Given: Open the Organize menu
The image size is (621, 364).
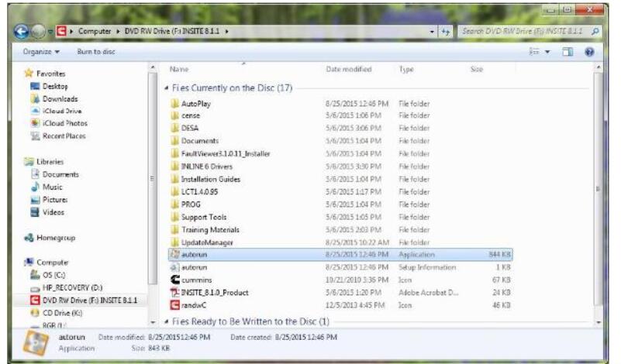Looking at the screenshot, I should pos(41,51).
